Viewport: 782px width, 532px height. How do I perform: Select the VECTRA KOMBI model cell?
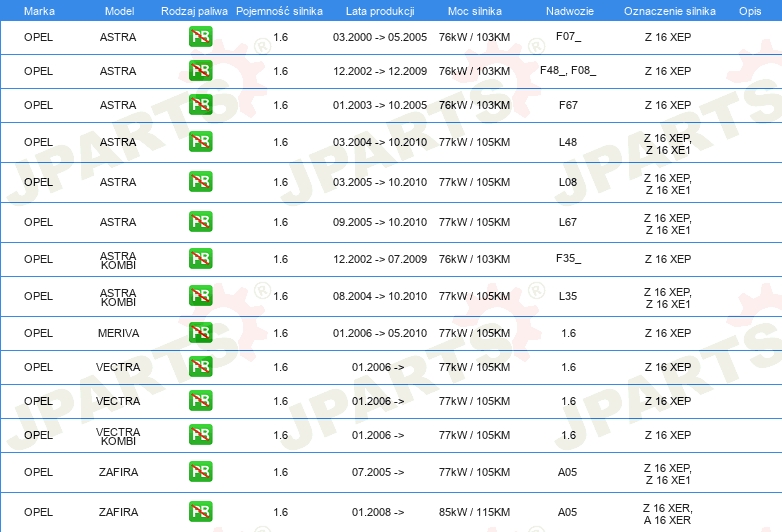[118, 436]
